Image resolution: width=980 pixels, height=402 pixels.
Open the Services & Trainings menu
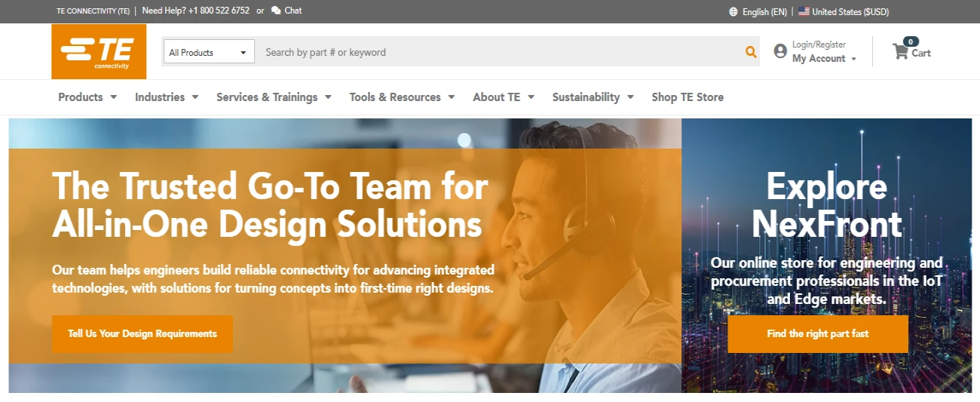274,97
